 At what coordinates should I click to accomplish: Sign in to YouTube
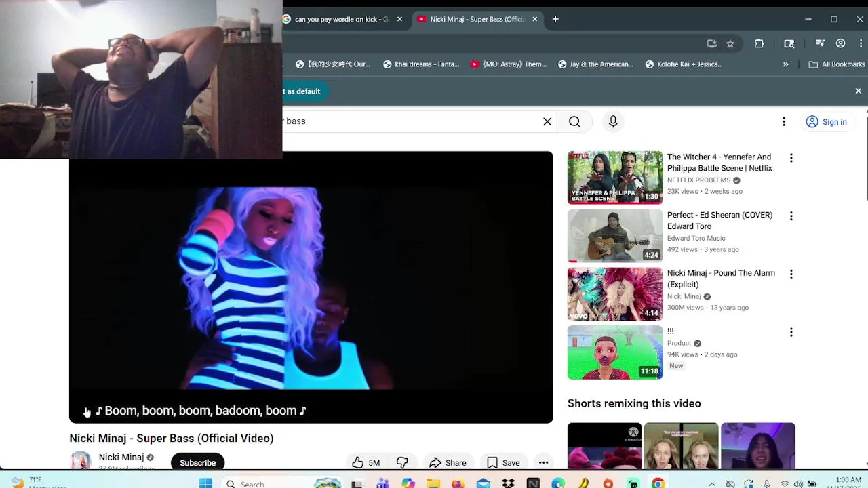[x=826, y=122]
